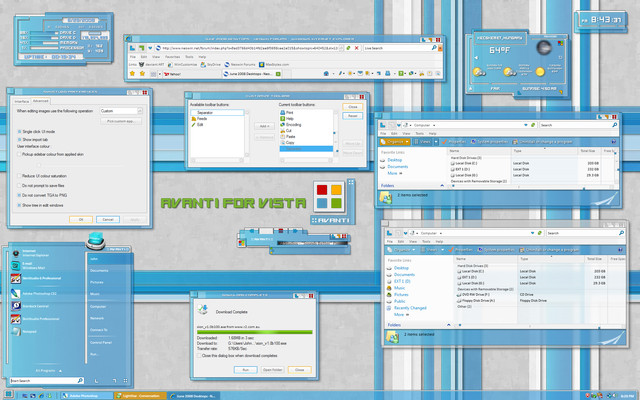Click the green download progress bar

255,332
